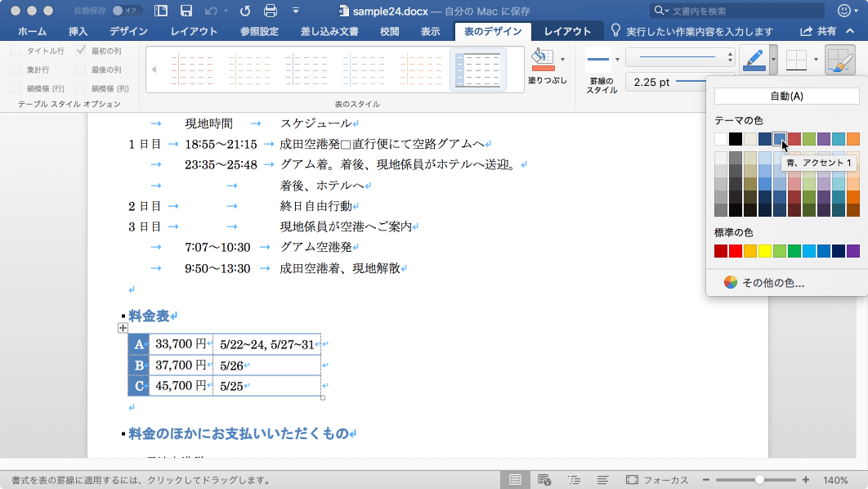Image resolution: width=868 pixels, height=489 pixels.
Task: Click the 自動(A) automatic color button
Action: point(786,96)
